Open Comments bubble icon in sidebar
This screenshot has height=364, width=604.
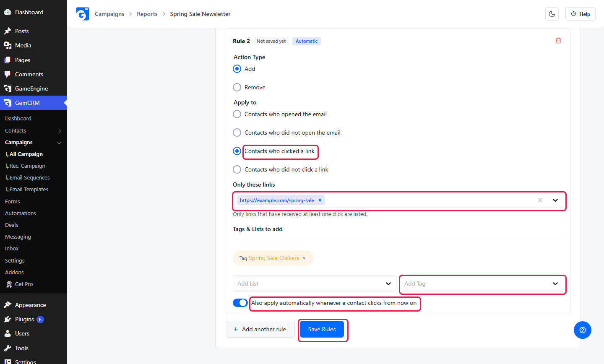tap(8, 74)
